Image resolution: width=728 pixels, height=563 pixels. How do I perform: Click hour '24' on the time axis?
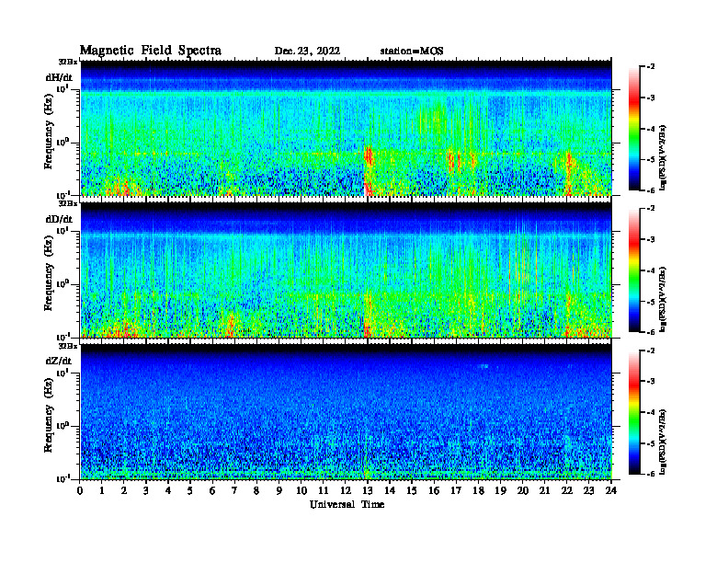[x=611, y=490]
